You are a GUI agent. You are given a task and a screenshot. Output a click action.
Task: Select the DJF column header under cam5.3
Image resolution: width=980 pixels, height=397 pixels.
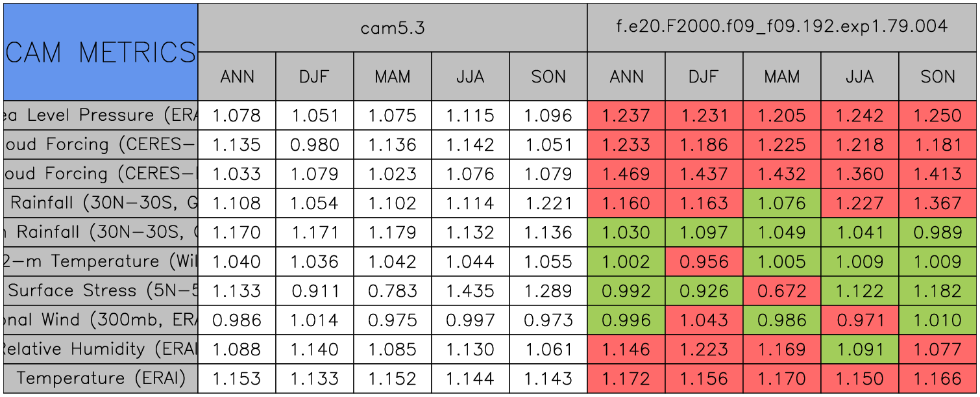(315, 77)
